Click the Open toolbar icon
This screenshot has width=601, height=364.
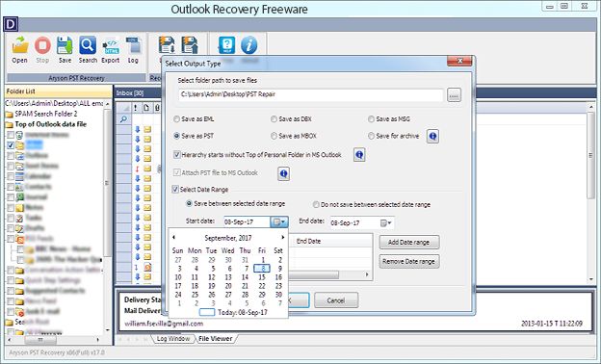click(x=19, y=50)
